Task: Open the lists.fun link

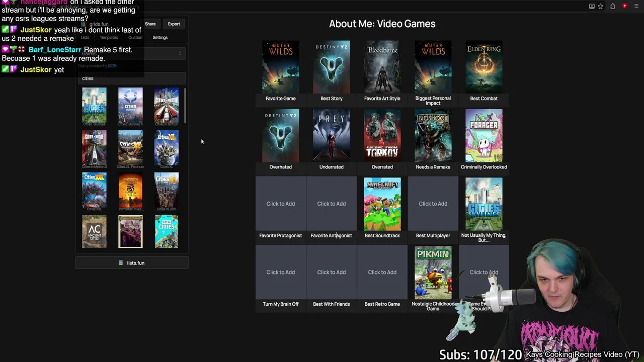Action: click(132, 263)
